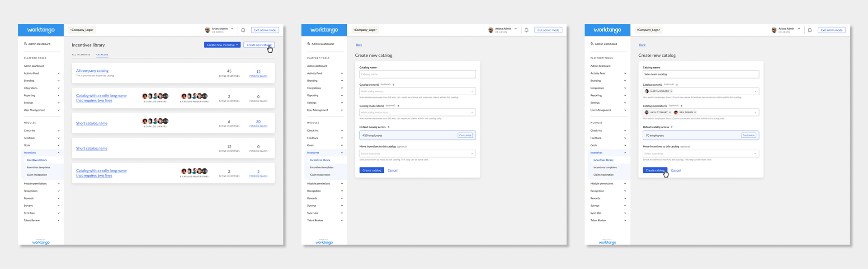Select the CATALOGS tab
The height and width of the screenshot is (269, 868).
(102, 55)
